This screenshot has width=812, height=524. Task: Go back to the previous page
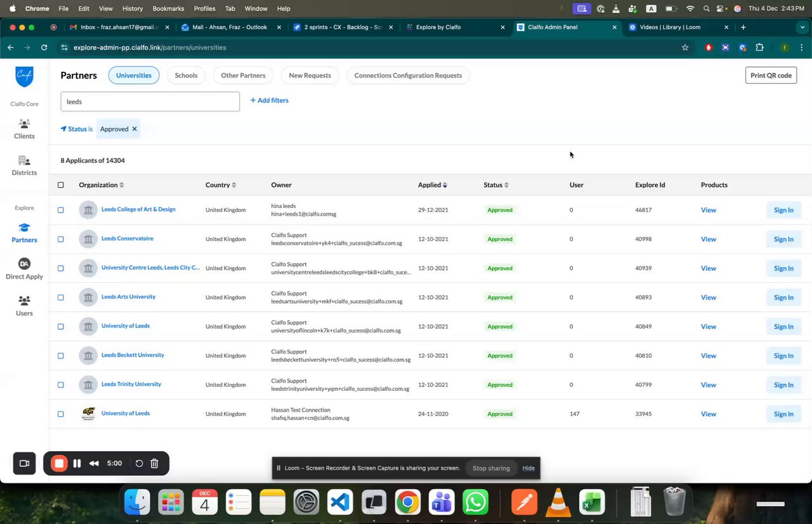click(10, 48)
